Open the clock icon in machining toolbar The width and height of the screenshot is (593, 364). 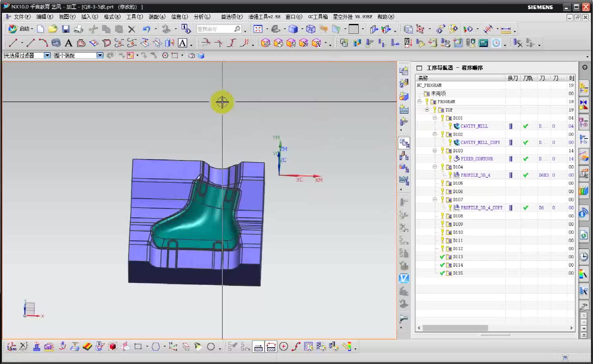496,43
